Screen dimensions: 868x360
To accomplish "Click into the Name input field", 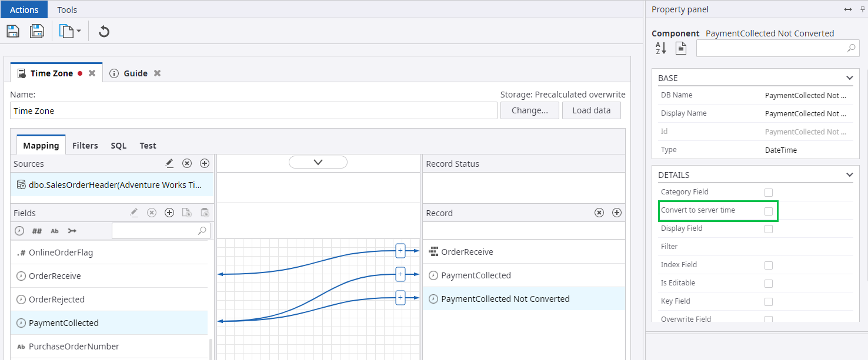I will (253, 110).
